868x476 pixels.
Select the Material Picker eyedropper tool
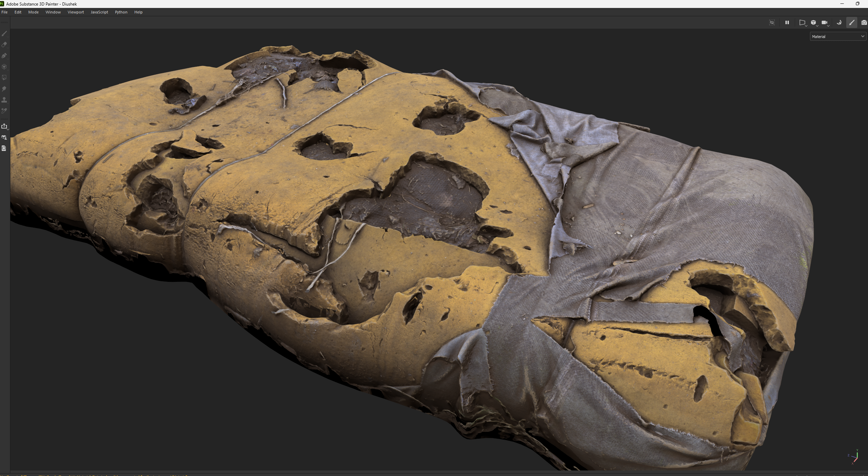click(x=4, y=111)
